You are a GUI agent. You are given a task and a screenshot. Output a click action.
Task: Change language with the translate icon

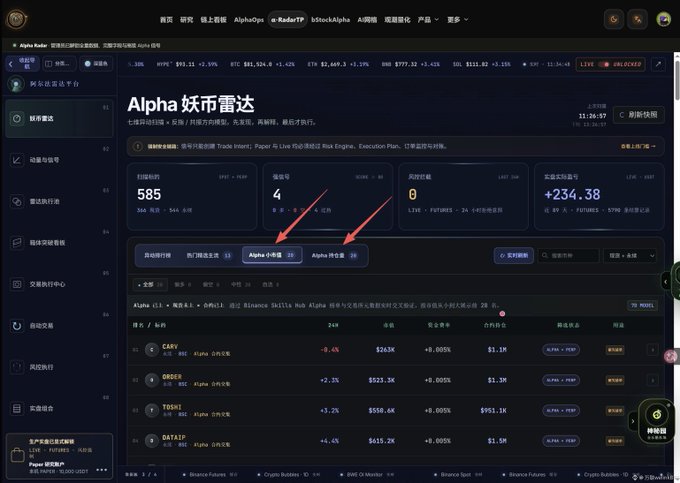click(638, 20)
